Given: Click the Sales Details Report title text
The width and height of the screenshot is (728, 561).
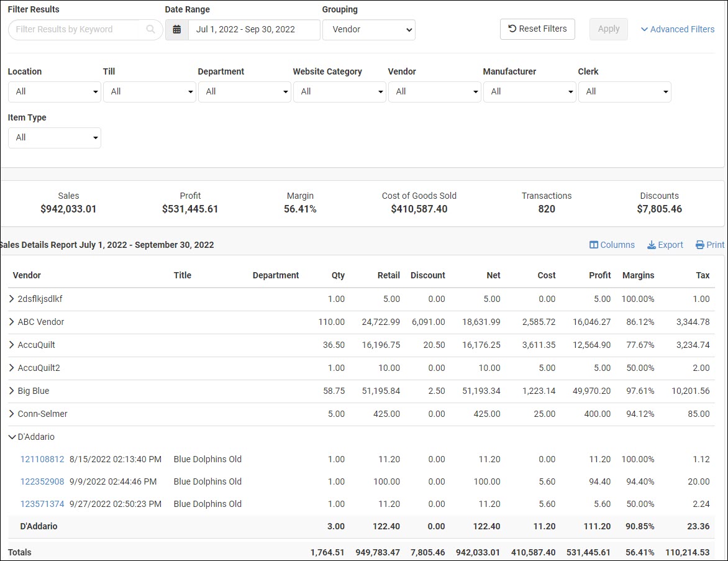Looking at the screenshot, I should click(x=107, y=245).
